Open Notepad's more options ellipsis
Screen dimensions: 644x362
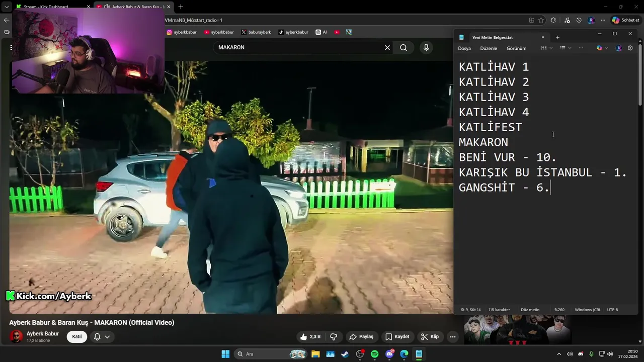click(x=581, y=48)
